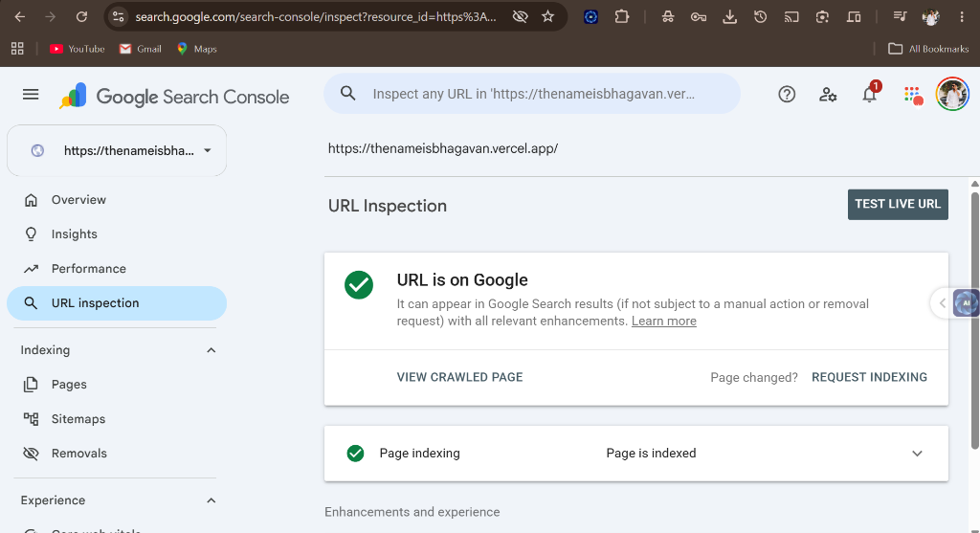Open the browser extensions puzzle icon
The width and height of the screenshot is (980, 533).
621,17
